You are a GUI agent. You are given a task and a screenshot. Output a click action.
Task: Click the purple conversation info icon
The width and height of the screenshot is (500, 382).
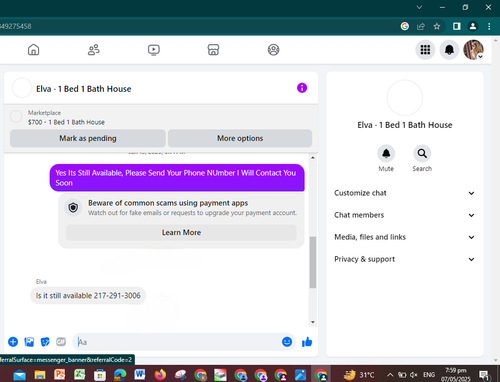tap(302, 88)
